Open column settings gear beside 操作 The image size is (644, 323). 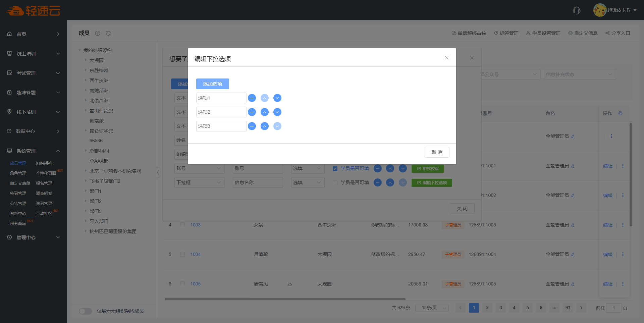pos(620,113)
